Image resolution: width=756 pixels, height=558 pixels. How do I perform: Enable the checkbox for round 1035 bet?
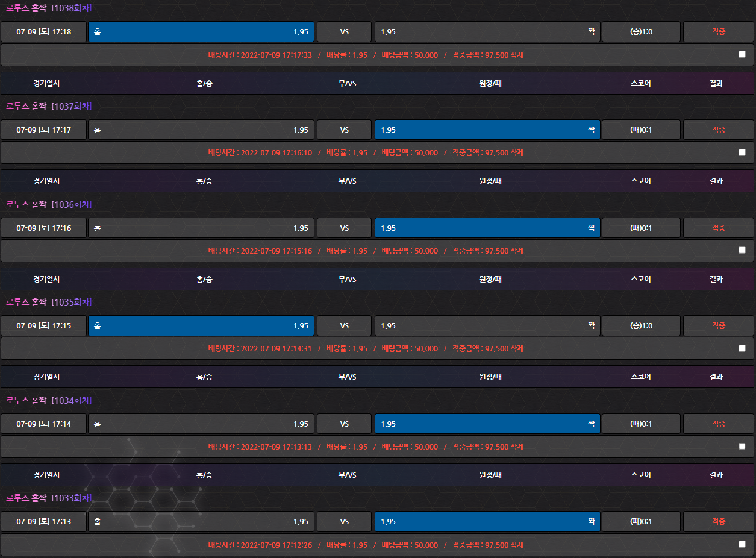(x=742, y=348)
